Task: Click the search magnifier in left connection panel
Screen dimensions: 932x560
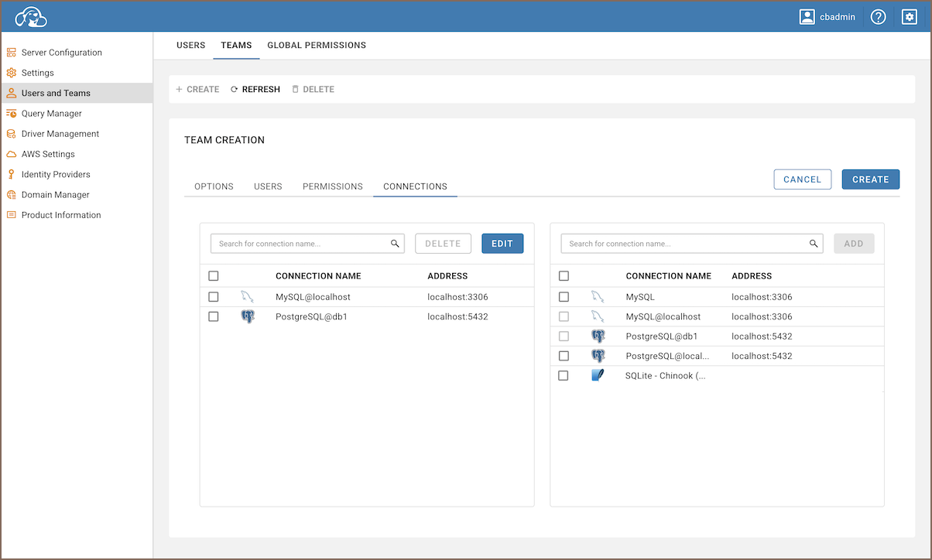Action: [x=395, y=244]
